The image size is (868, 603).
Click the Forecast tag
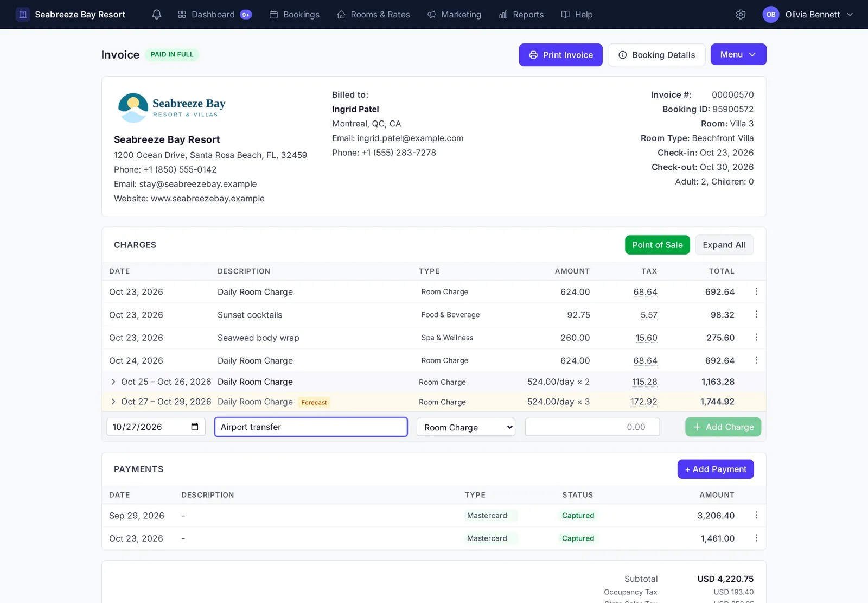314,403
